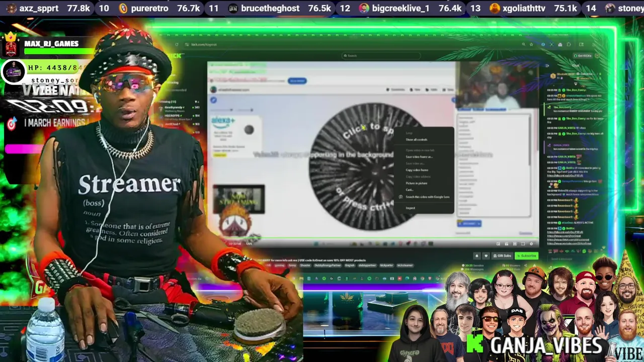Click brucetheghost in the top ticker
Viewport: 644px width, 362px height.
[270, 8]
